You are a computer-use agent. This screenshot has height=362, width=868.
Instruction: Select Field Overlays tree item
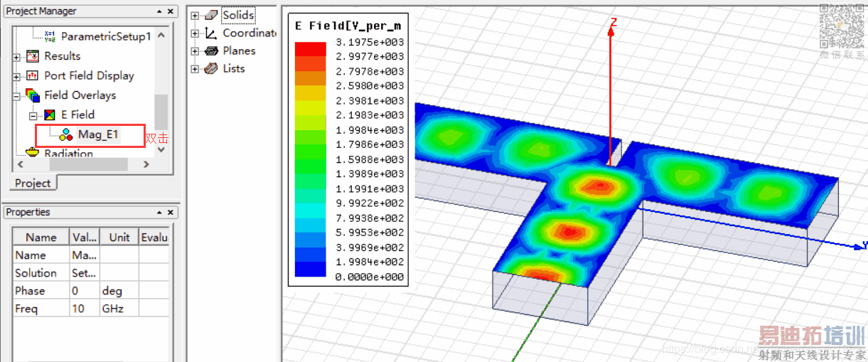click(x=80, y=95)
